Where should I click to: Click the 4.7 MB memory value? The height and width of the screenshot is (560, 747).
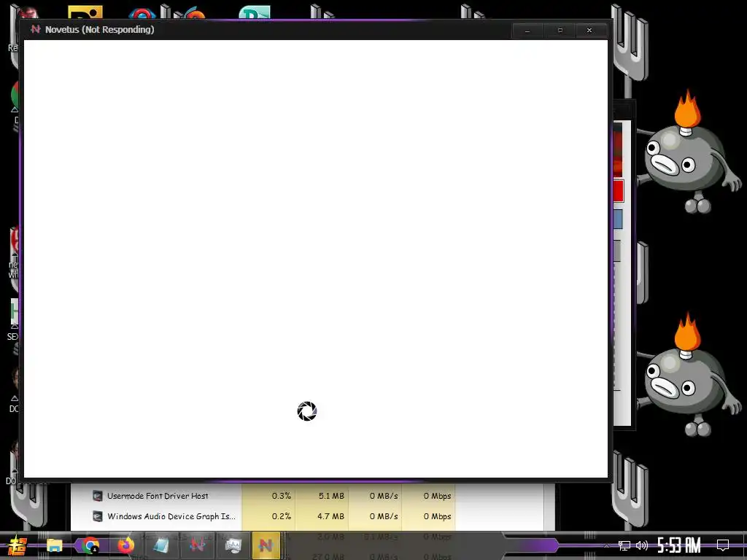coord(331,516)
